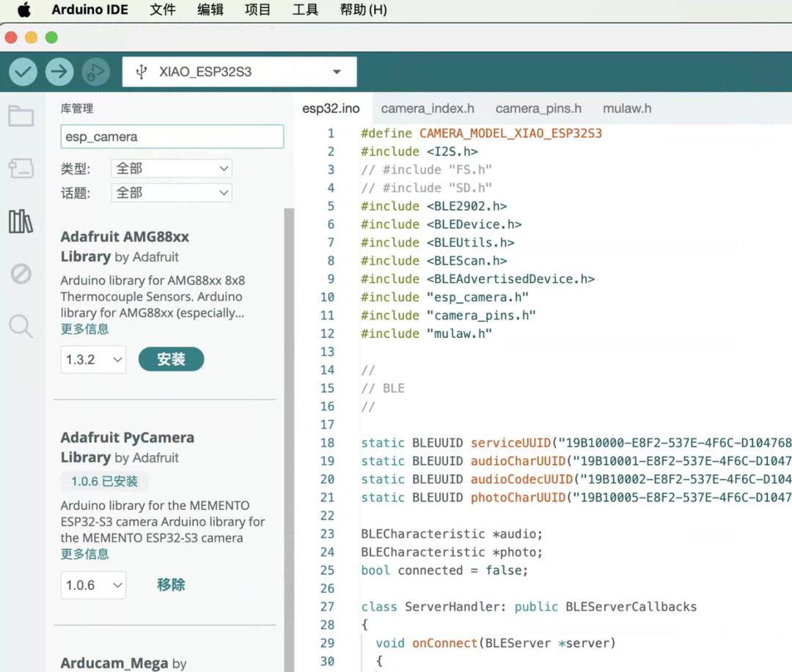
Task: Click the // BLE comment on line 15
Action: click(x=383, y=388)
